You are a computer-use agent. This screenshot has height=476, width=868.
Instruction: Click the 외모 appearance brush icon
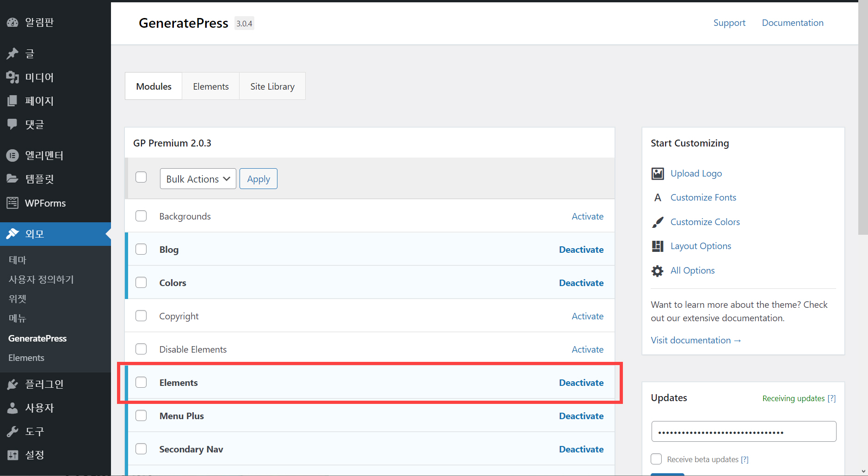click(12, 234)
